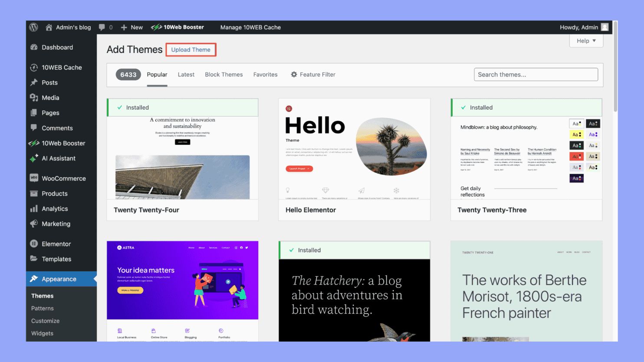Open the Twenty Twenty-One Berthe Morisot thumbnail
Image resolution: width=644 pixels, height=362 pixels.
click(526, 291)
